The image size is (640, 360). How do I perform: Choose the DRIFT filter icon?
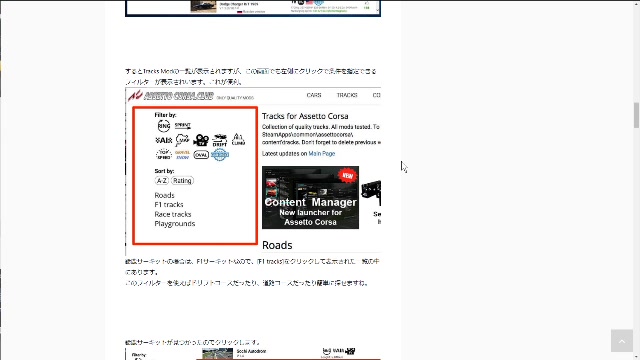pyautogui.click(x=220, y=140)
